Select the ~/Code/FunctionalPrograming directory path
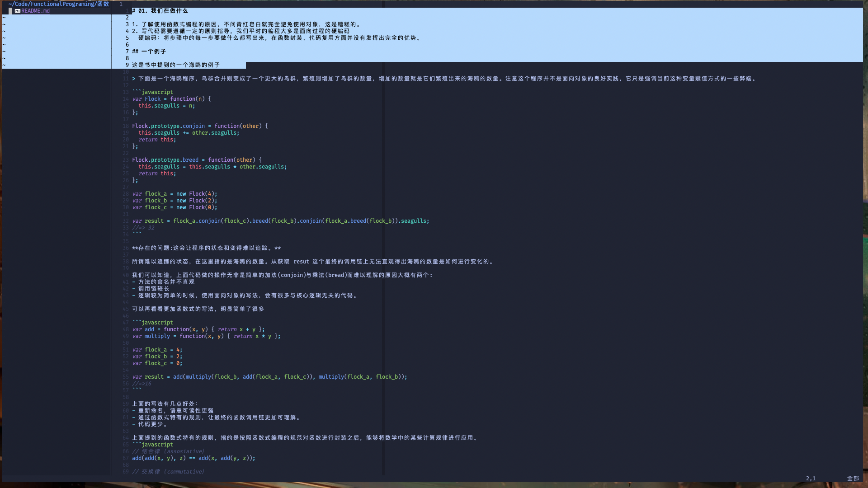868x488 pixels. click(59, 4)
